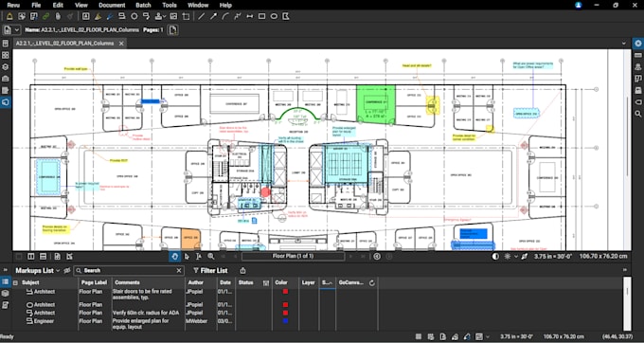Screen dimensions: 644x343
Task: Activate the Zoom tool
Action: (211, 257)
